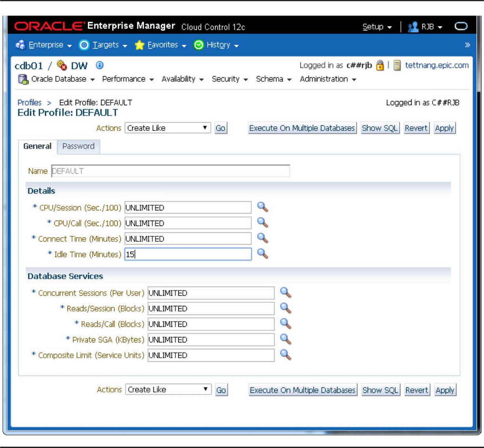Image resolution: width=484 pixels, height=448 pixels.
Task: Click the Enterprise cubes icon
Action: [20, 45]
